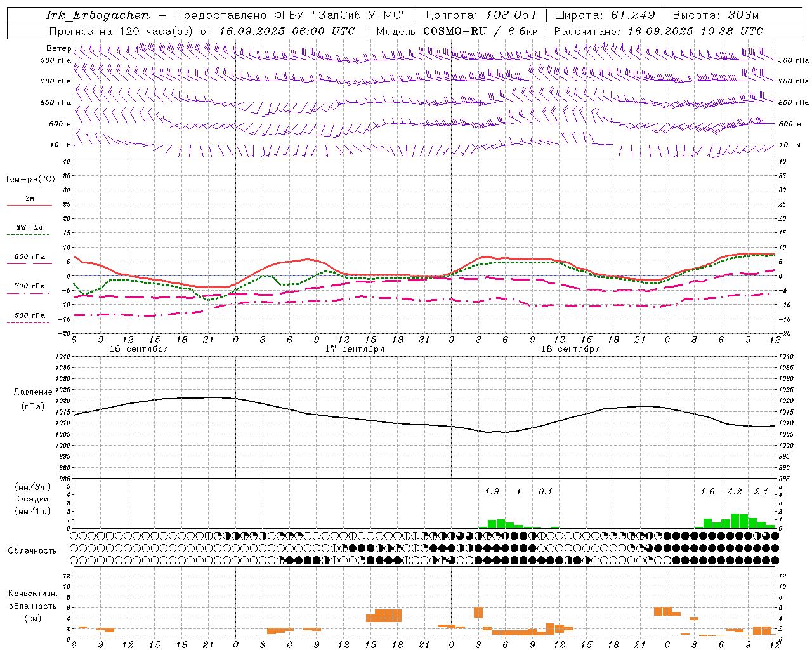Click the '0.1' three-hour precipitation value
The width and height of the screenshot is (812, 650).
point(546,492)
